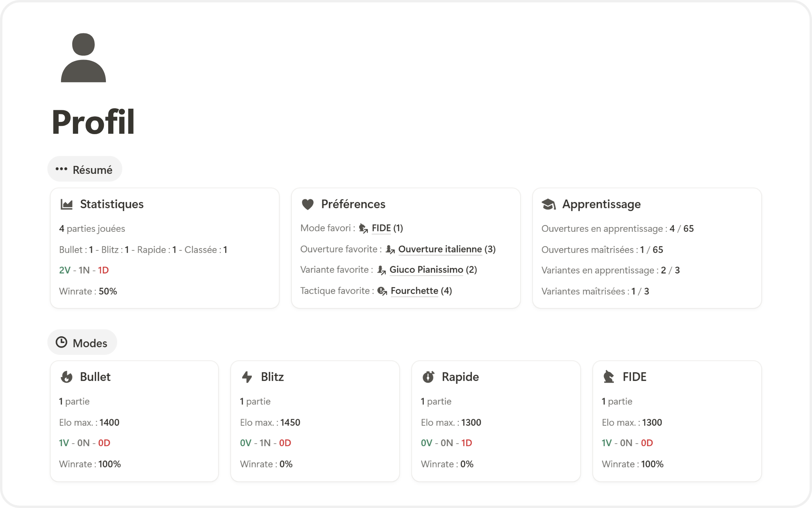Open the Modes section pill
812x508 pixels.
coord(90,343)
